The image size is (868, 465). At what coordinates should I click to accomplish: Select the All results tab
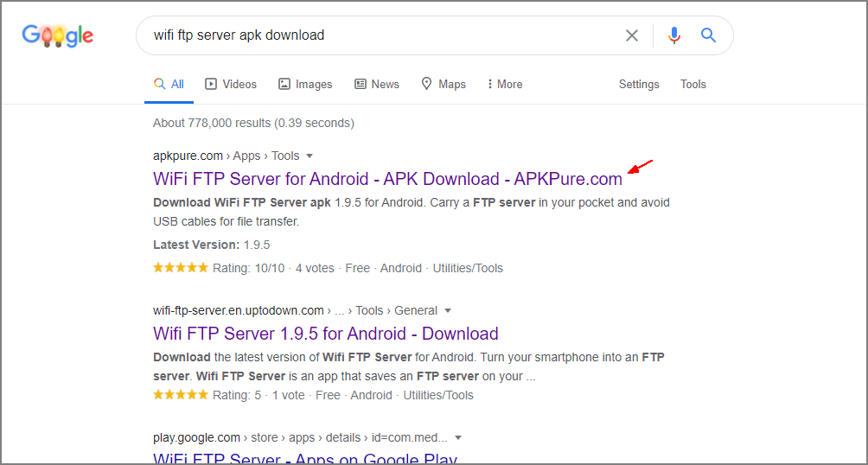tap(169, 84)
